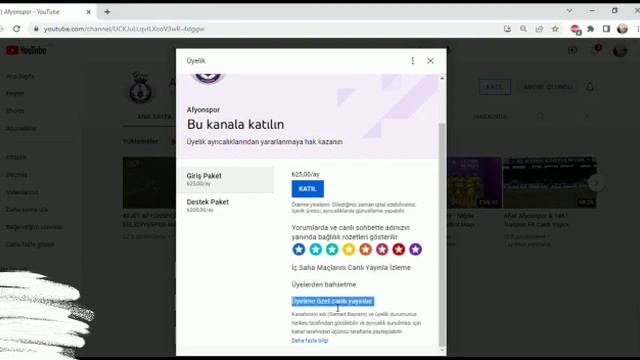The image size is (640, 360).
Task: Open the YouTube account avatar
Action: (620, 50)
